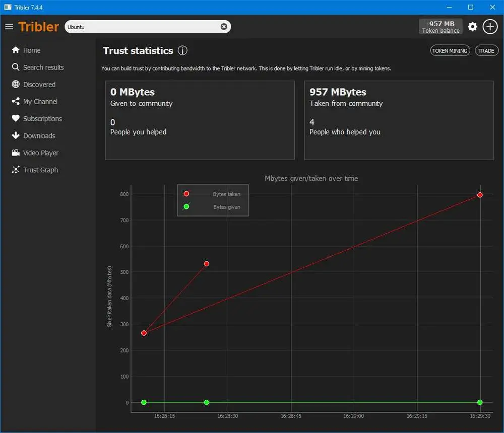Click the chart title Mbytes given/taken over time
The image size is (504, 433).
(311, 179)
